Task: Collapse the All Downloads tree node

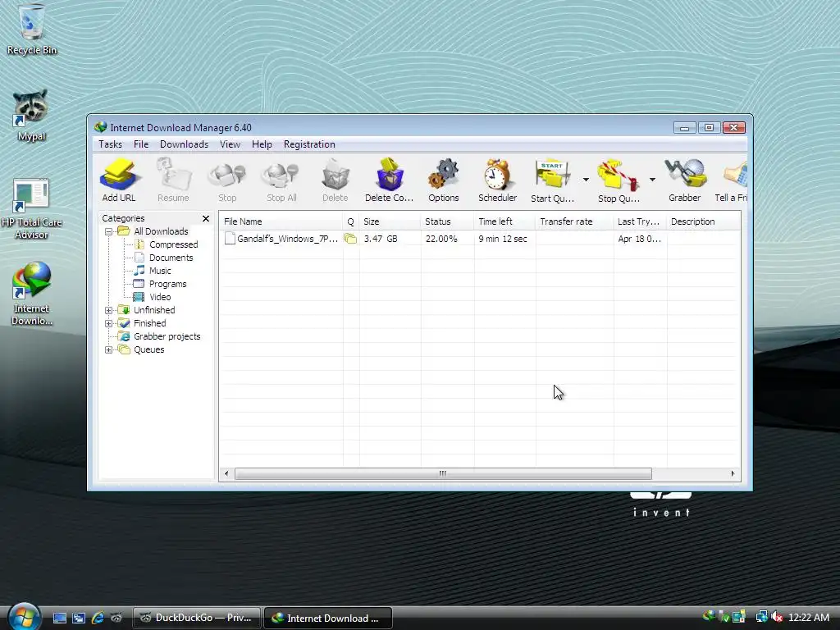Action: click(x=109, y=232)
